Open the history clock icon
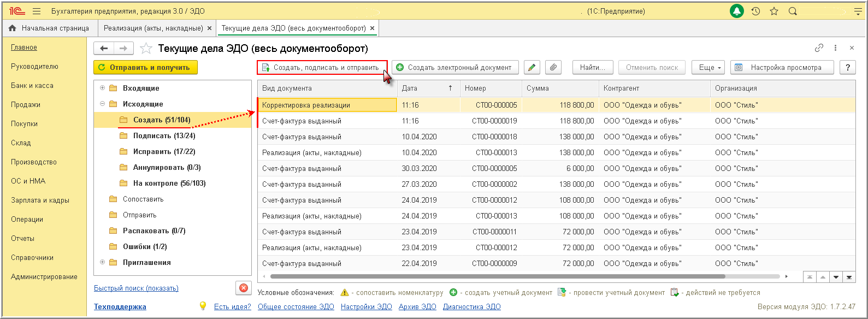The width and height of the screenshot is (868, 319). 755,11
